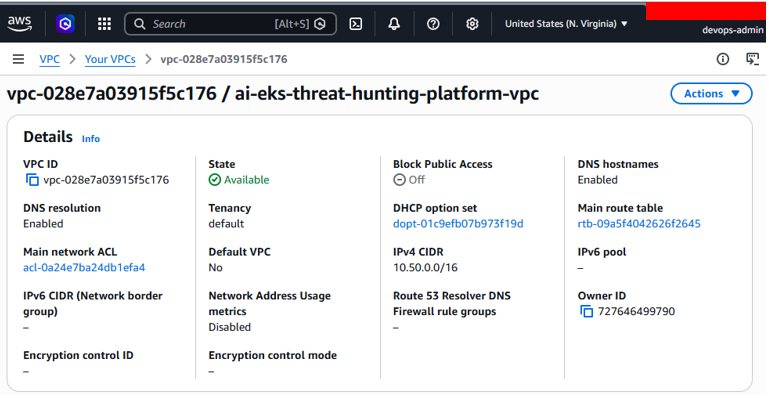Click inside the Search input field

point(231,24)
